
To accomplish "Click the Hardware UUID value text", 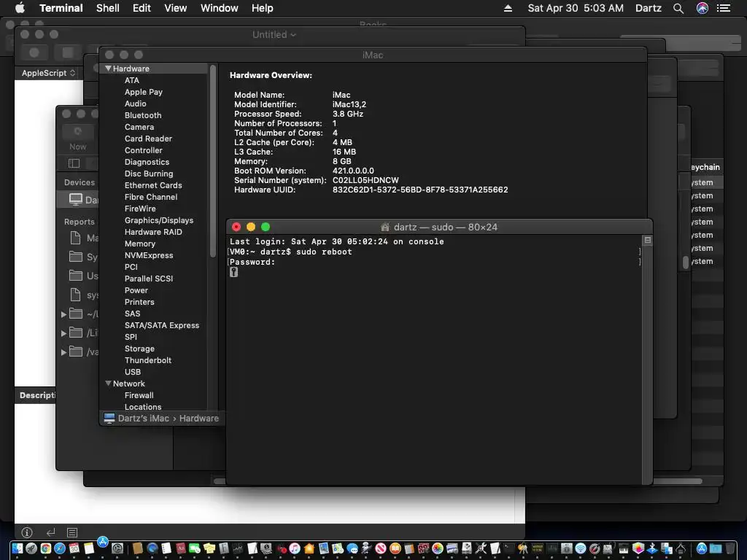I will (420, 190).
